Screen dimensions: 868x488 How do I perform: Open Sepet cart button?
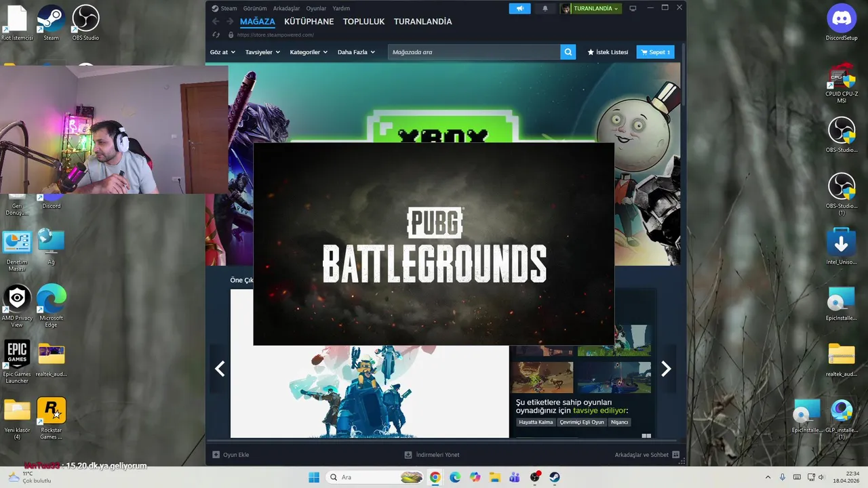(655, 52)
